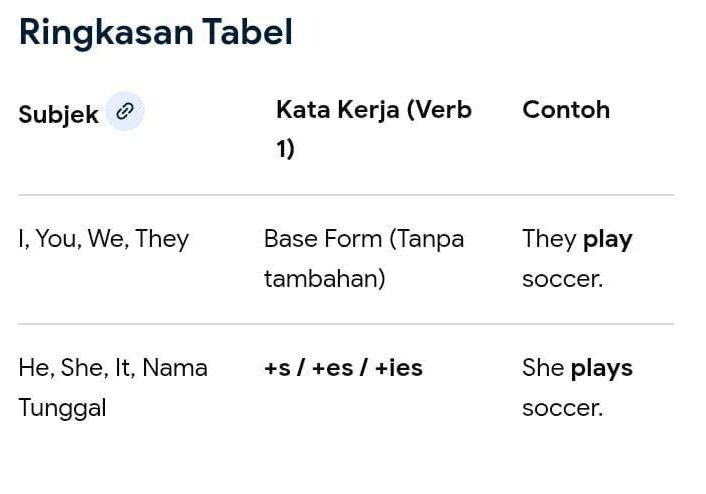
Task: Click the bold word "play"
Action: pos(607,240)
